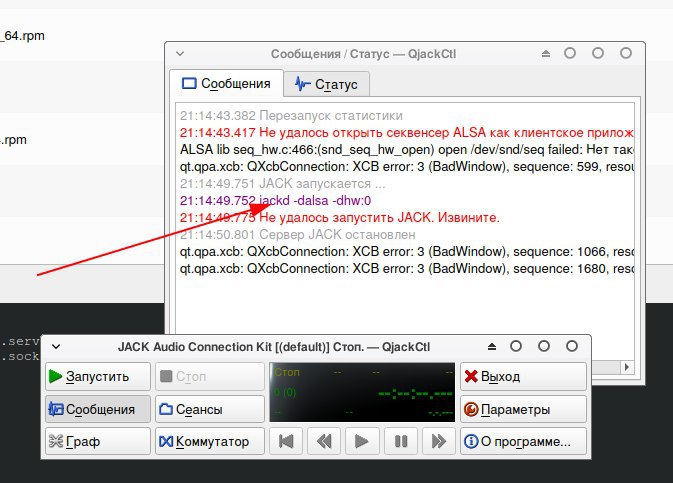Image resolution: width=673 pixels, height=483 pixels.
Task: Click the '_64.rpm' file entry in background
Action: tap(22, 36)
